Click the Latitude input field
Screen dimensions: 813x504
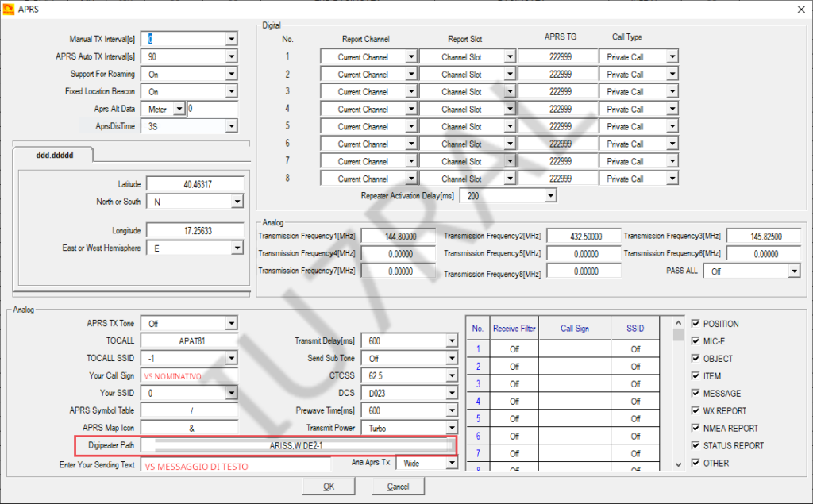click(195, 184)
